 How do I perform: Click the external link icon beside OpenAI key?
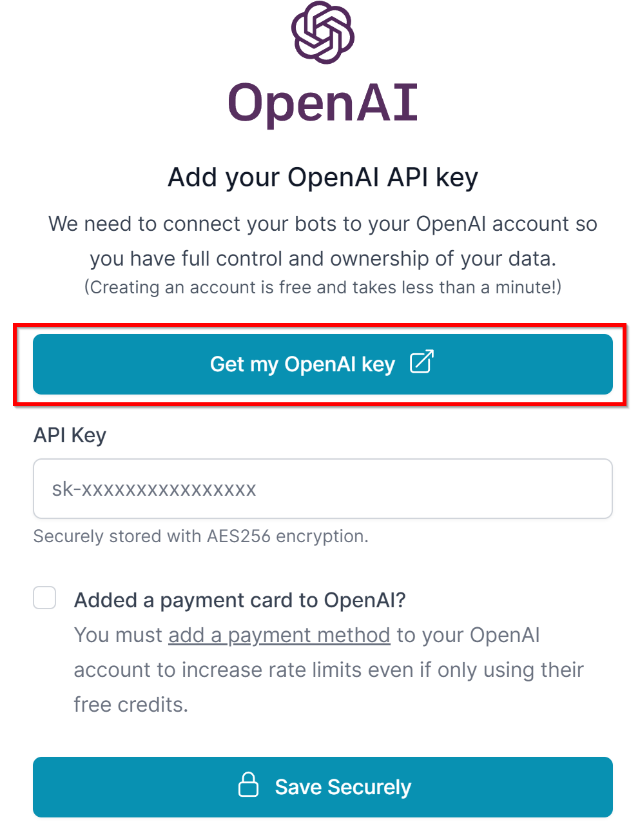point(422,362)
